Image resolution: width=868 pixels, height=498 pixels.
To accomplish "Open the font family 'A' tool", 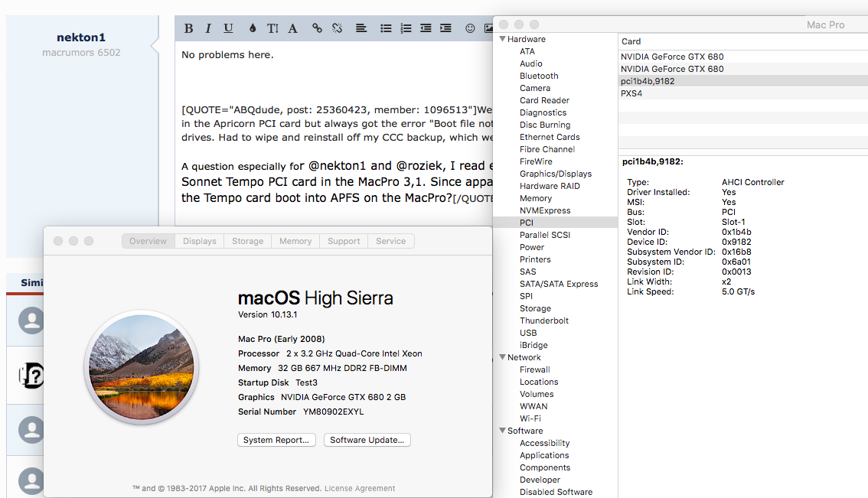I will [x=293, y=28].
